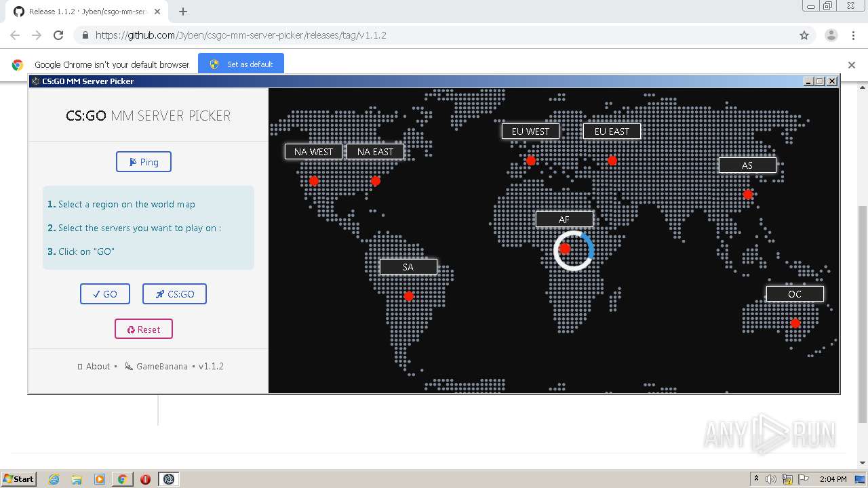Dismiss the default browser notification bar
Screen dimensions: 868x488
pyautogui.click(x=852, y=65)
